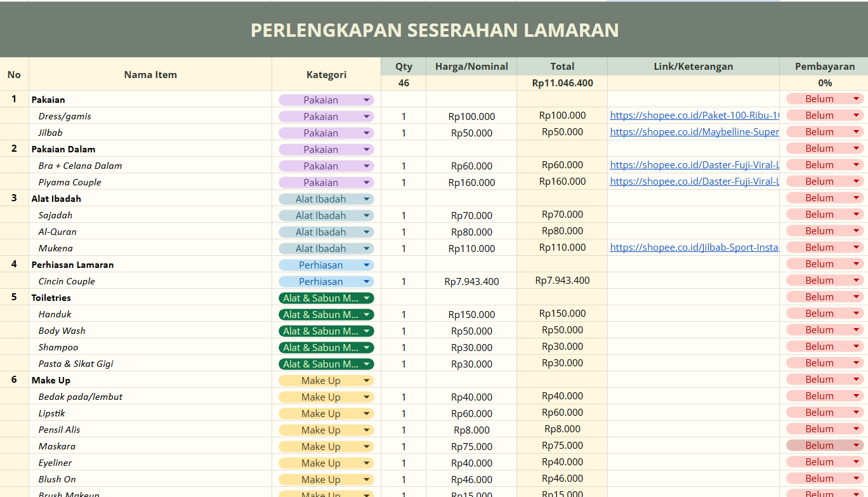Screen dimensions: 868x497
Task: Open Make Up category dropdown for Lipstik
Action: [x=366, y=414]
